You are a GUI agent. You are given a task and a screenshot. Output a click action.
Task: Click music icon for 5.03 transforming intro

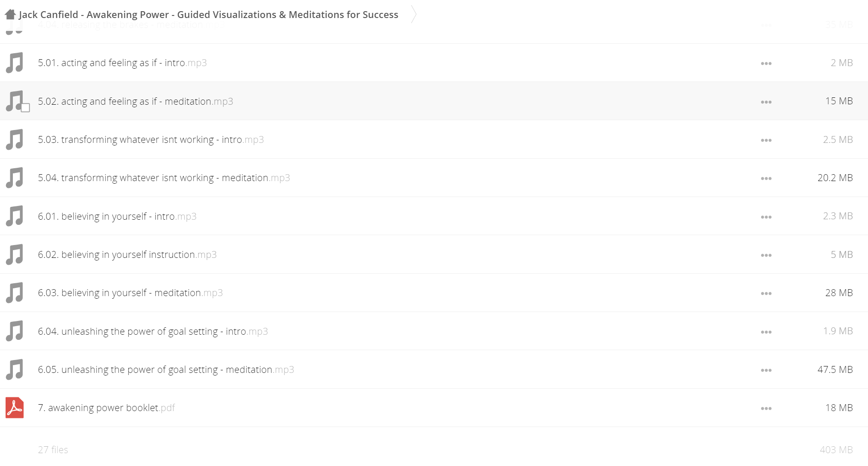[x=15, y=139]
